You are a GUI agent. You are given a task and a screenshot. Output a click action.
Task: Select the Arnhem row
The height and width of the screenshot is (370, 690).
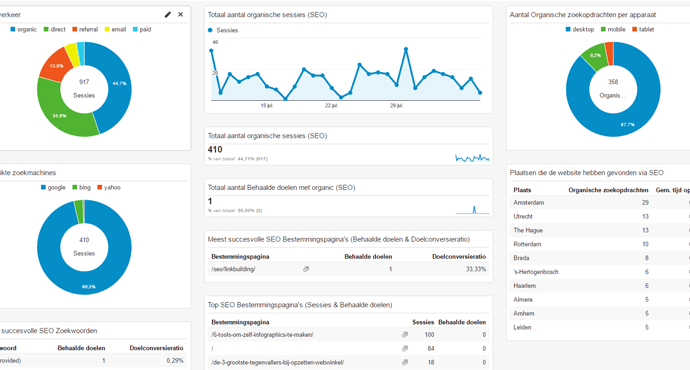coord(600,313)
